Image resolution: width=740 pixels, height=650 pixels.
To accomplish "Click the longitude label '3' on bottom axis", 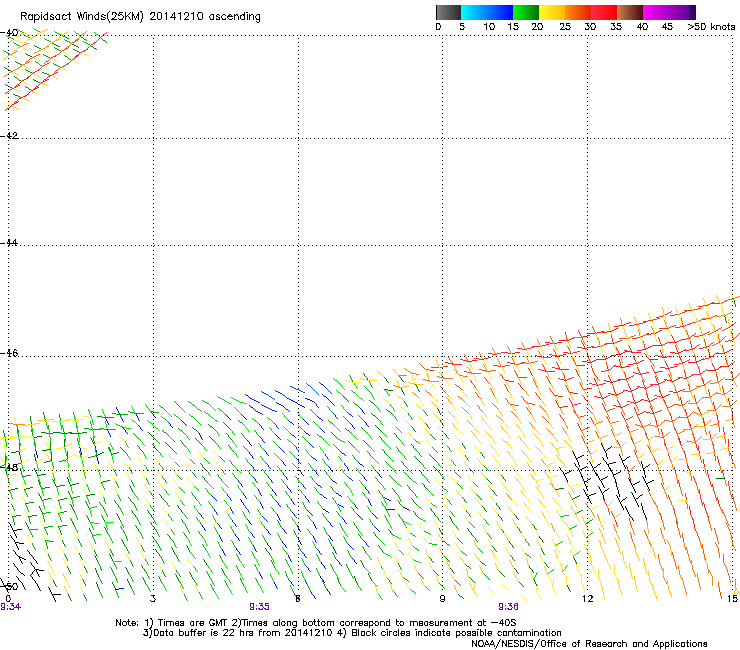I will (x=153, y=599).
